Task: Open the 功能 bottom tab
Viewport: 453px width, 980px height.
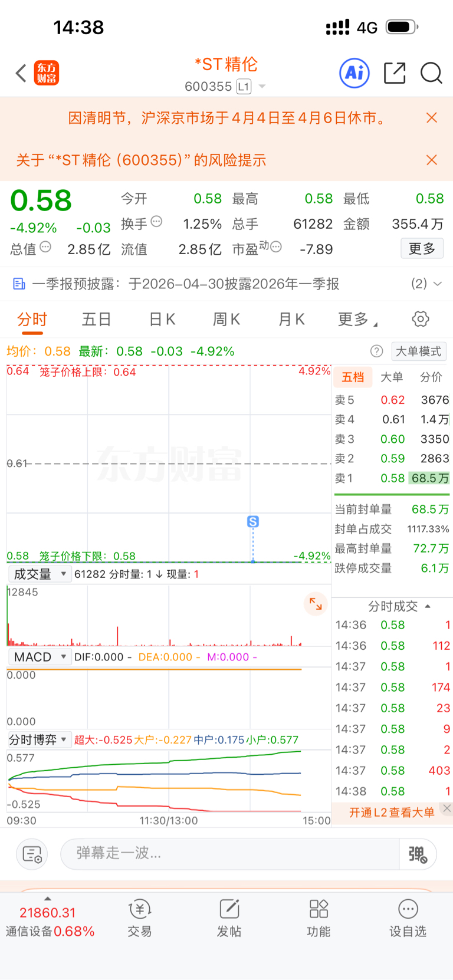Action: point(319,918)
